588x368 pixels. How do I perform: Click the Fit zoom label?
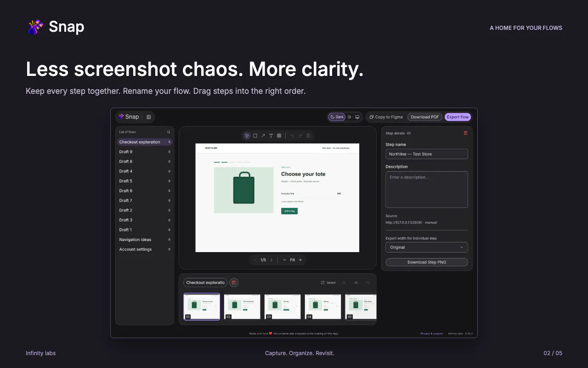click(292, 260)
